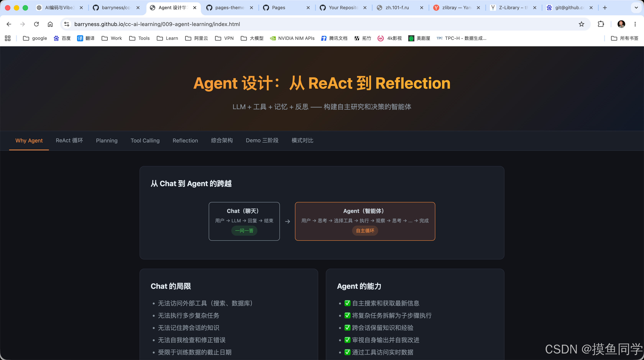
Task: Open the 腾讯文档 bookmark
Action: (x=334, y=38)
